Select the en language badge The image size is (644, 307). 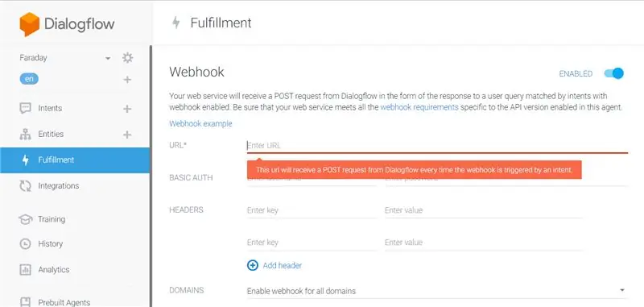coord(29,79)
